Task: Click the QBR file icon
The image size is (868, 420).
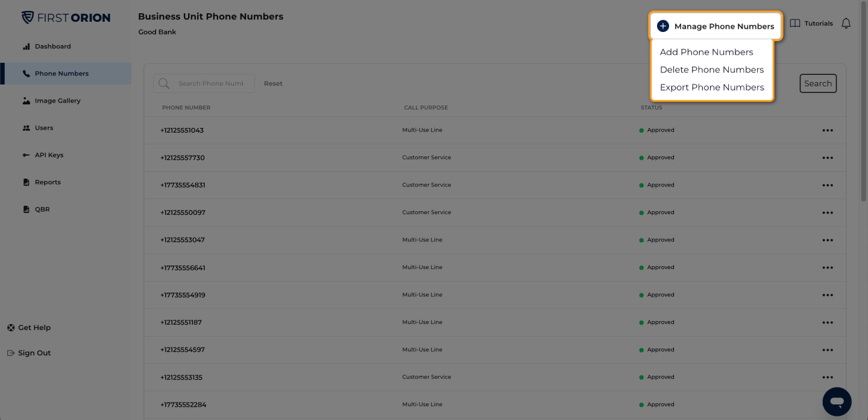Action: click(x=26, y=209)
